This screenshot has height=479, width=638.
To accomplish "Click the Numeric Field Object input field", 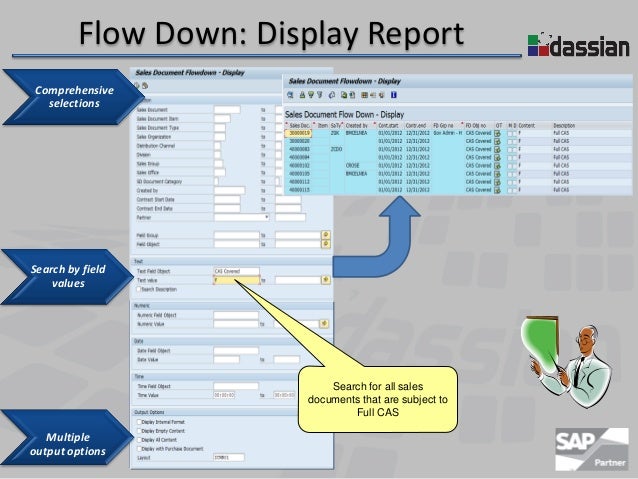I will click(236, 315).
